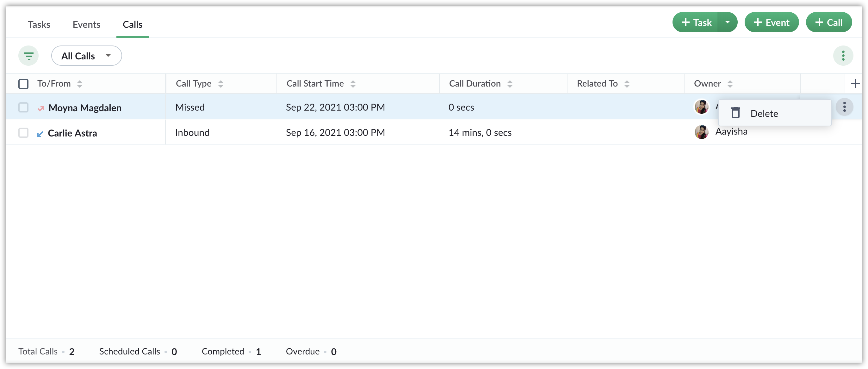Sort by To/From column arrows

click(79, 84)
